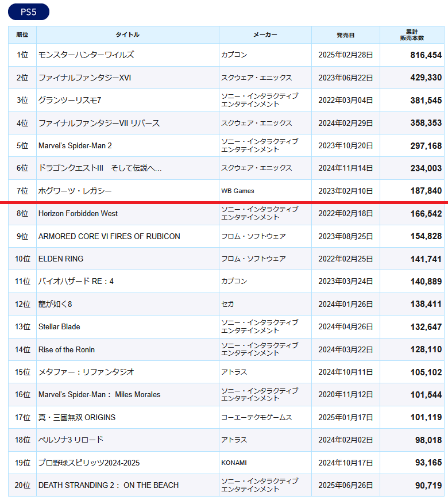The image size is (448, 500).
Task: Select title DEATH STRANDING 2: ON THE BEACH
Action: pos(109,485)
